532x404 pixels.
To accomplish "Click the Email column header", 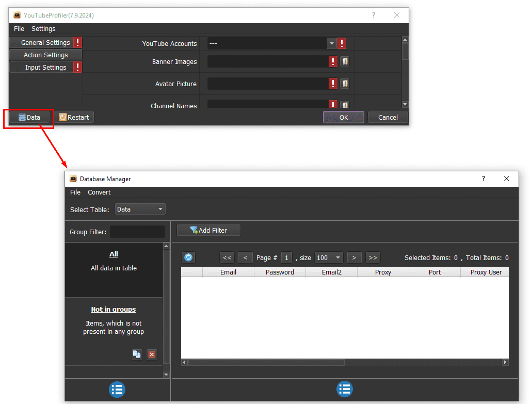I will 229,272.
